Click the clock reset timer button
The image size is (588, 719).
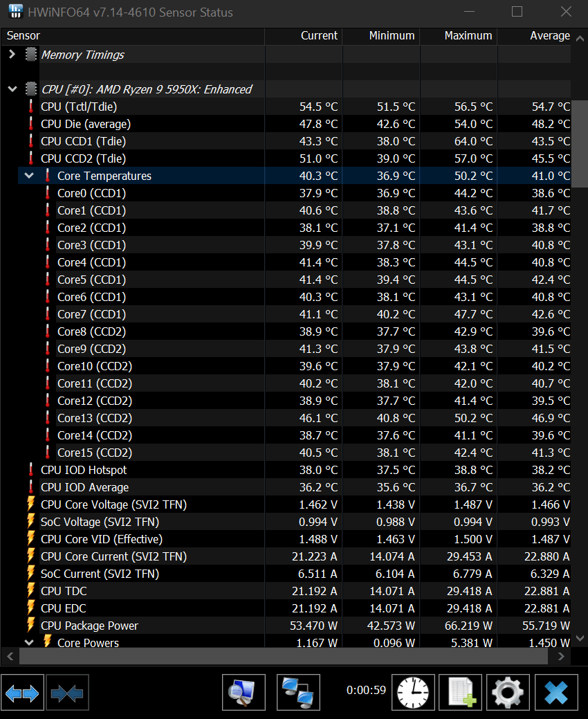point(413,693)
